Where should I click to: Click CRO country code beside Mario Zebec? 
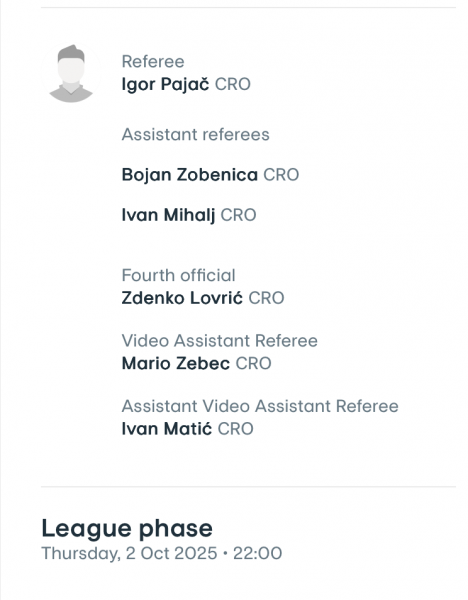coord(253,364)
